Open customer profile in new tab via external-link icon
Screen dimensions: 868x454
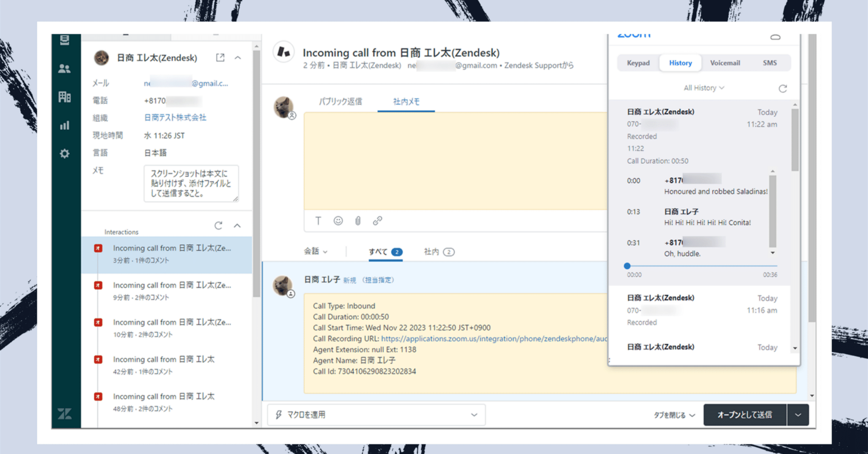[x=220, y=57]
